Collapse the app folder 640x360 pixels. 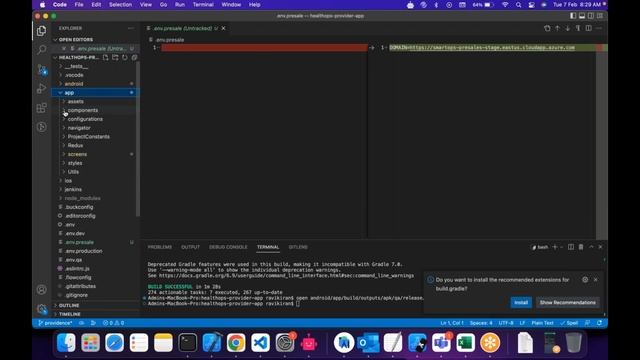[x=95, y=93]
